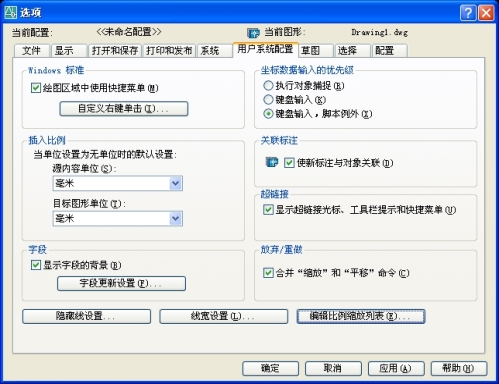
Task: Toggle 绘图区域中使用快捷菜单 checkbox
Action: (35, 88)
